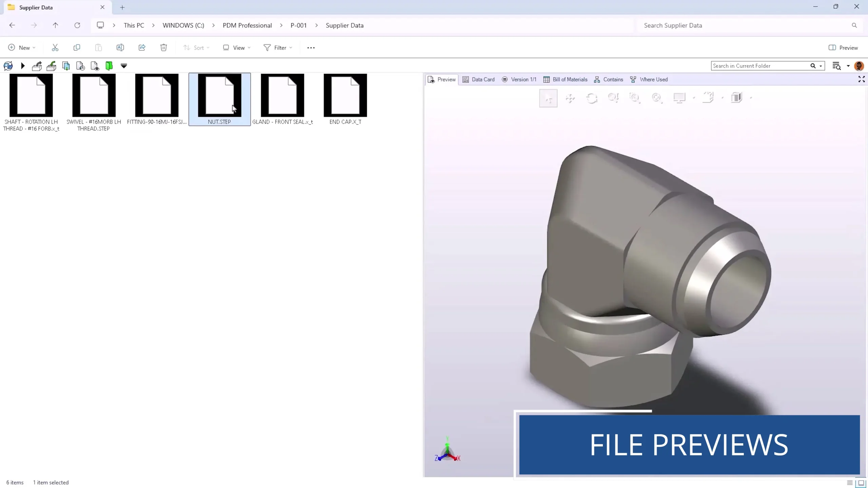
Task: Get latest version of the file
Action: [66, 65]
